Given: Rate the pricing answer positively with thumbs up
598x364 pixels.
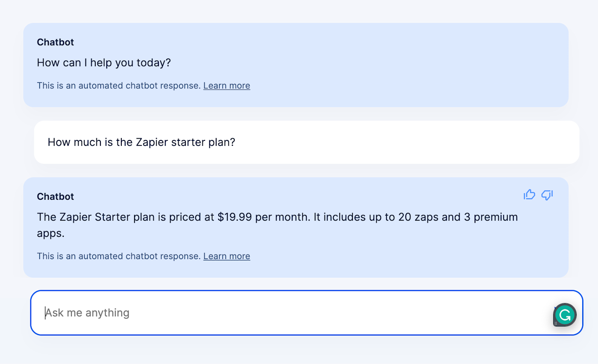Looking at the screenshot, I should pyautogui.click(x=529, y=195).
